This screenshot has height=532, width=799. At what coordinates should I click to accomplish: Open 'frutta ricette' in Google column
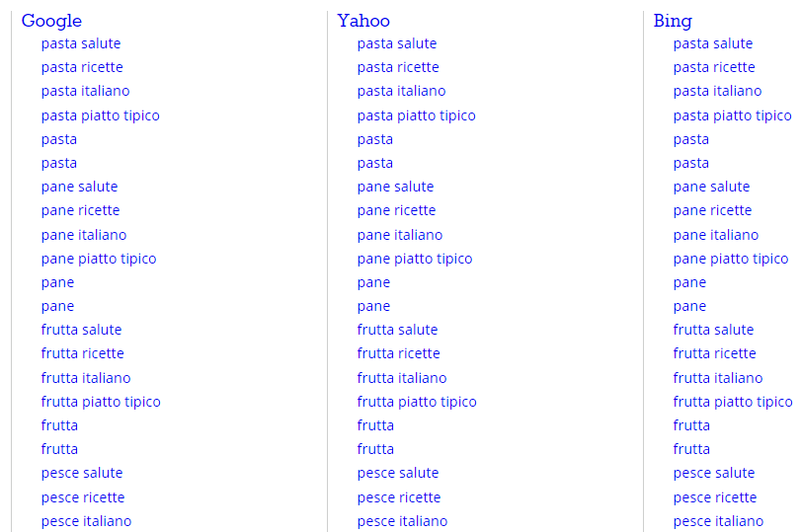83,353
